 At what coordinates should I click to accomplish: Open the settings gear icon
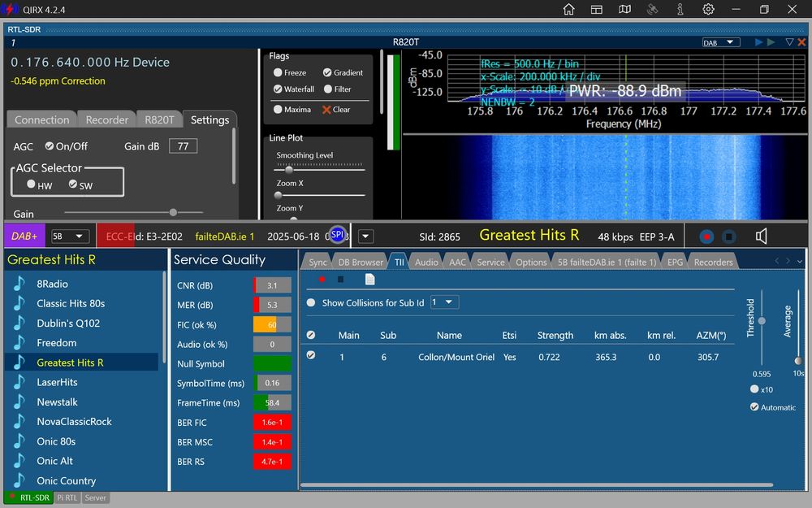click(x=708, y=9)
